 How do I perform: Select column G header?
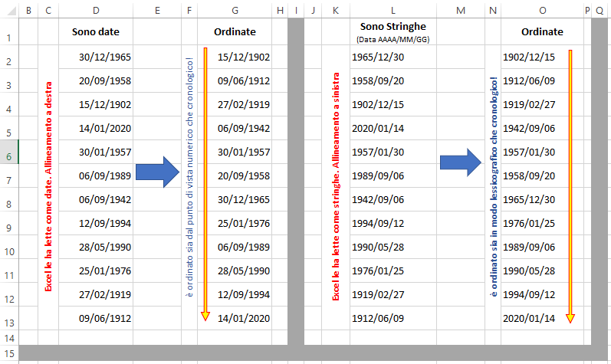pyautogui.click(x=234, y=10)
